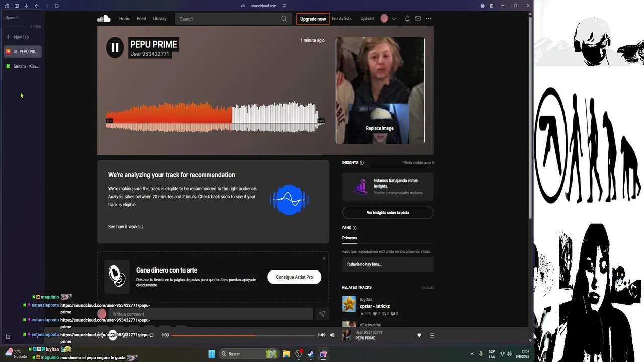Image resolution: width=644 pixels, height=362 pixels.
Task: Toggle the browser sidebar panel icon
Action: [x=17, y=6]
